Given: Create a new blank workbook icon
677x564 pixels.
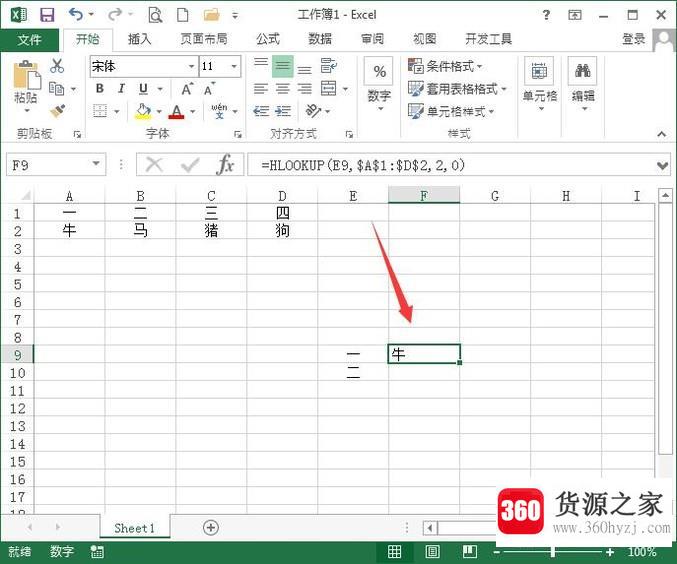Looking at the screenshot, I should [x=183, y=15].
